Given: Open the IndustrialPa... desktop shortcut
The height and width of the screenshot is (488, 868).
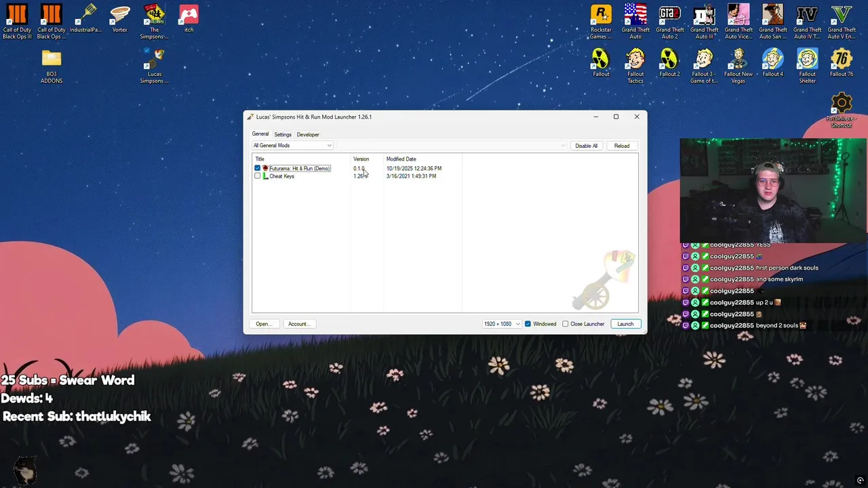Looking at the screenshot, I should coord(85,19).
